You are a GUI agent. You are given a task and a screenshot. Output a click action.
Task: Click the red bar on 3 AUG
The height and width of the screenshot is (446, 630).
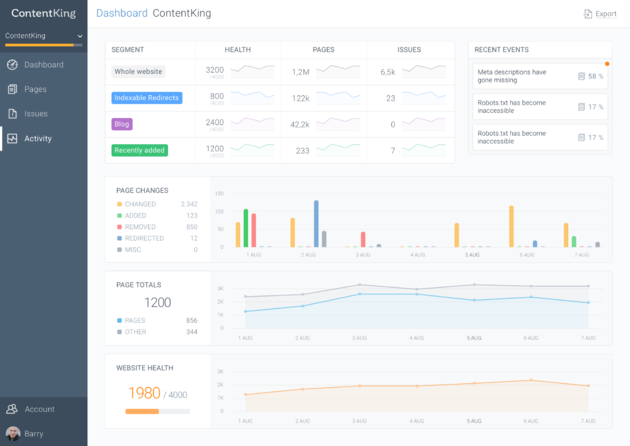pos(363,239)
